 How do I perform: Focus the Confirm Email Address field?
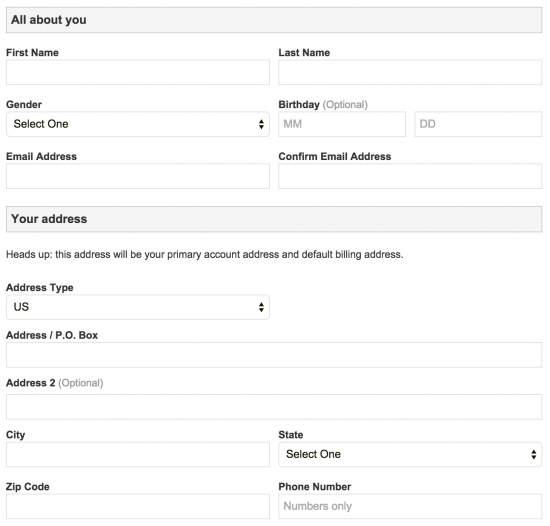tap(410, 176)
